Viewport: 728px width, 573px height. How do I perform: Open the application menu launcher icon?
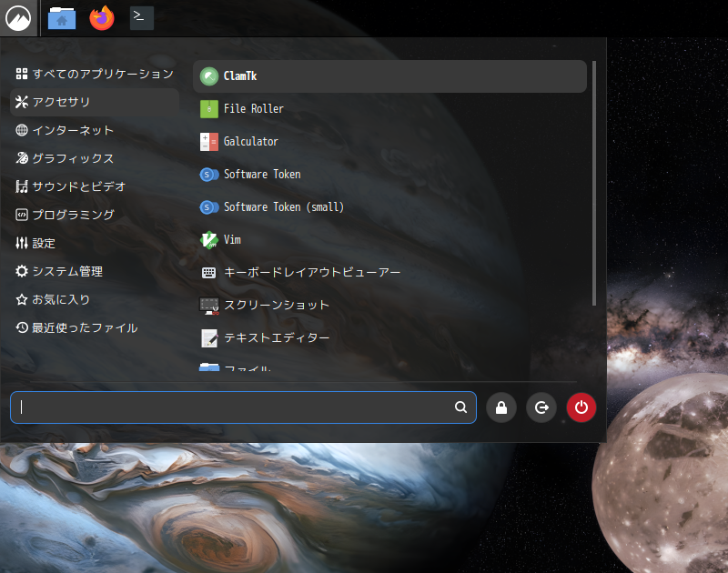pyautogui.click(x=18, y=18)
